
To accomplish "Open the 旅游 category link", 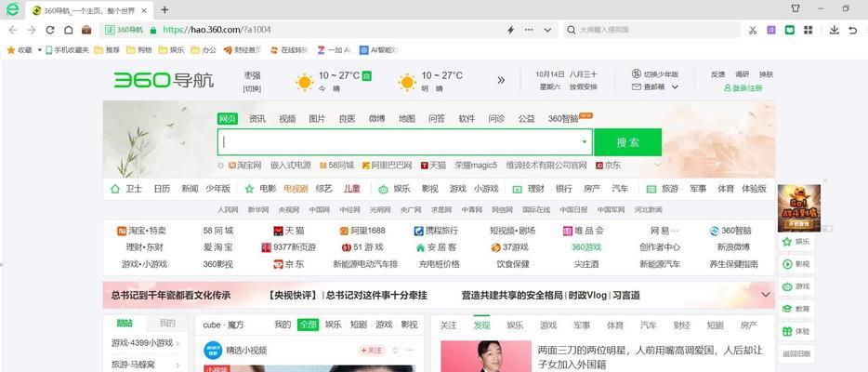I will click(662, 189).
